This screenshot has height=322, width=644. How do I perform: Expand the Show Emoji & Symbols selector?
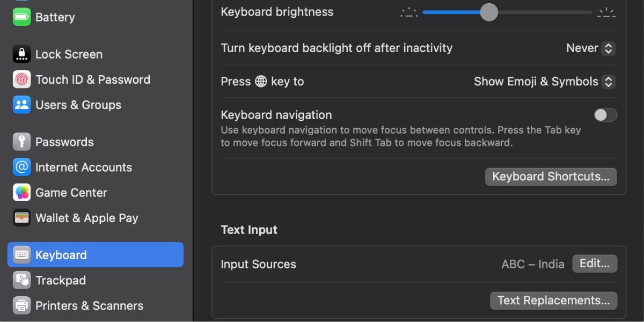pos(609,81)
